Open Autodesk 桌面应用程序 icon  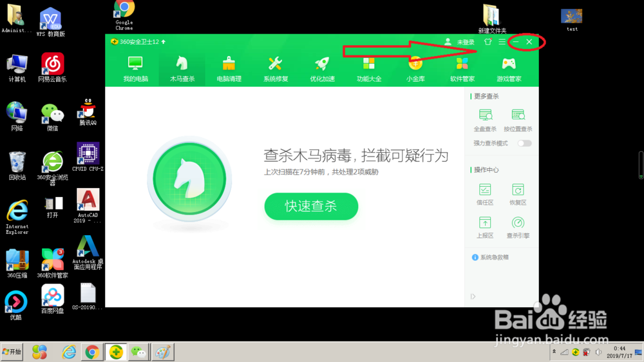click(x=88, y=252)
